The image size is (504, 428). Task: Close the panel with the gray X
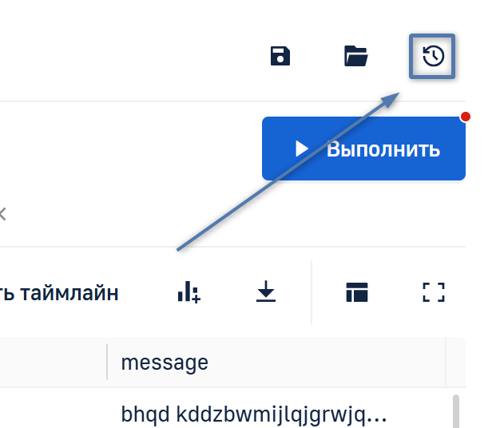tap(2, 214)
